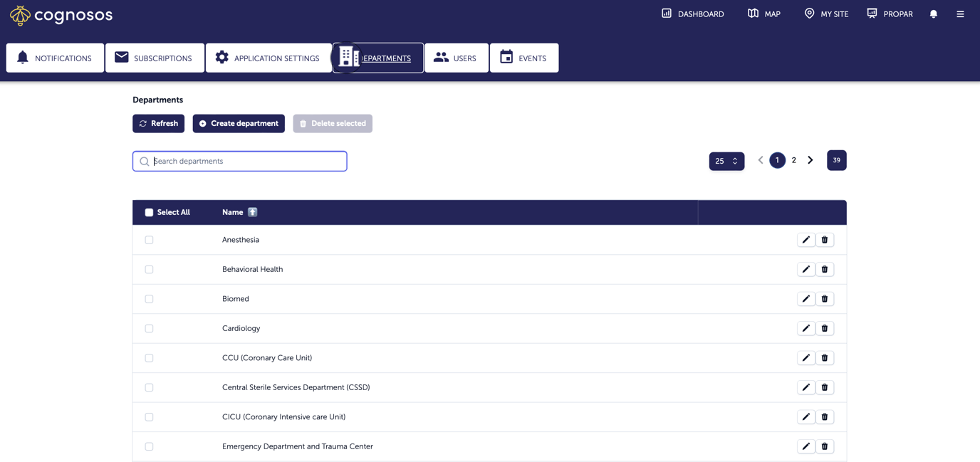Delete the Behavioral Health department
980x462 pixels.
pyautogui.click(x=825, y=270)
